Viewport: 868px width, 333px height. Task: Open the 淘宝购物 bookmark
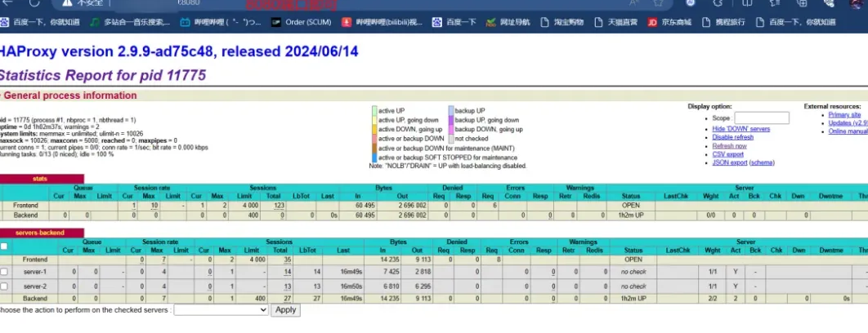(x=562, y=23)
